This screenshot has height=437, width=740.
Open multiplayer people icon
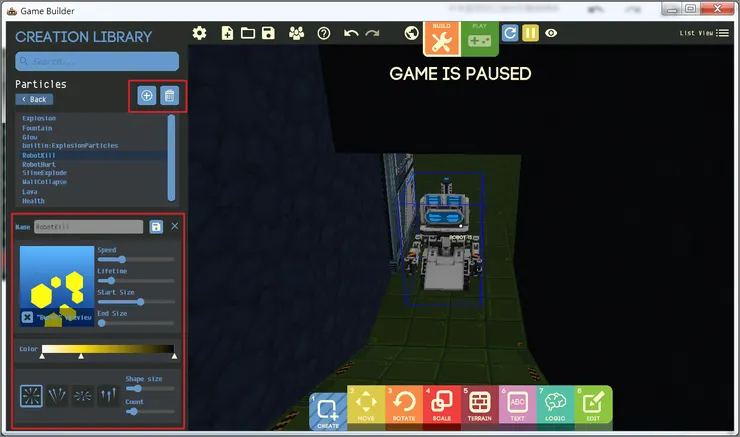pyautogui.click(x=296, y=33)
